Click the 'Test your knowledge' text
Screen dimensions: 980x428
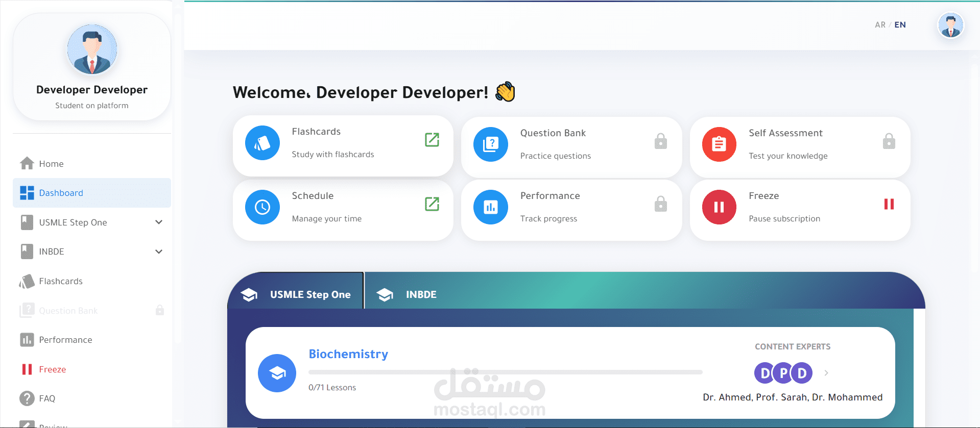(x=788, y=156)
